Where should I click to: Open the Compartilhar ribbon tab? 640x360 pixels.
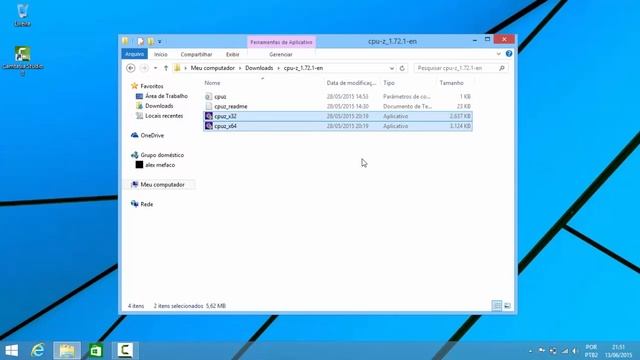196,54
